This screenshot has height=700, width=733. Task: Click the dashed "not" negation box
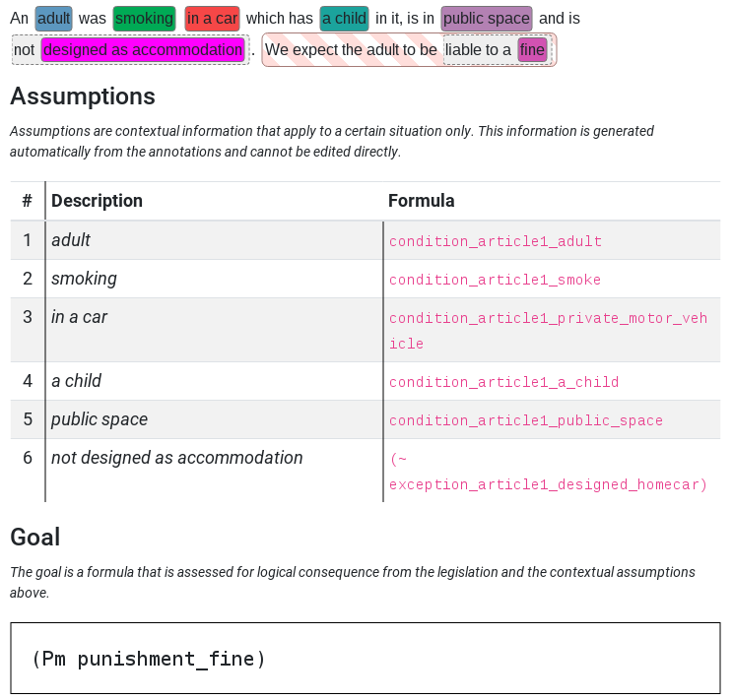25,49
